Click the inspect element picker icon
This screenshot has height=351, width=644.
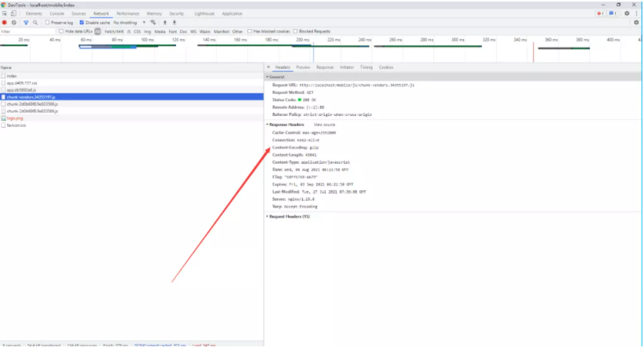tap(5, 13)
